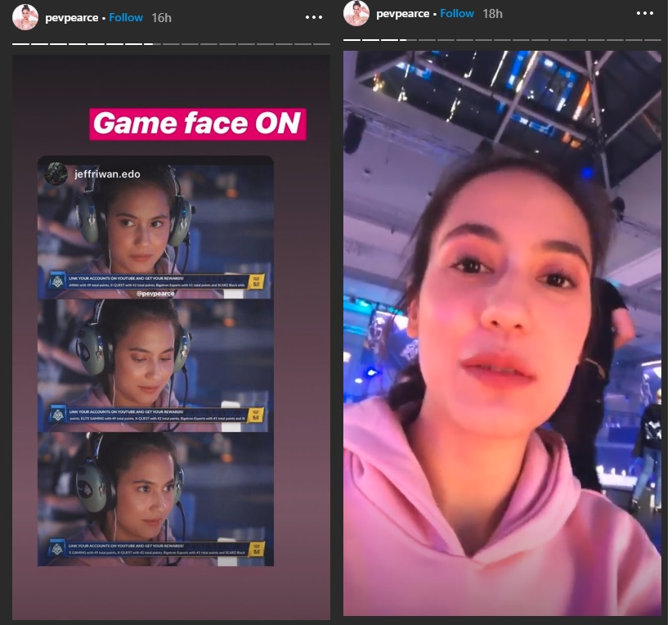Image resolution: width=672 pixels, height=625 pixels.
Task: Follow pevpearce from the 16h story
Action: [x=126, y=17]
